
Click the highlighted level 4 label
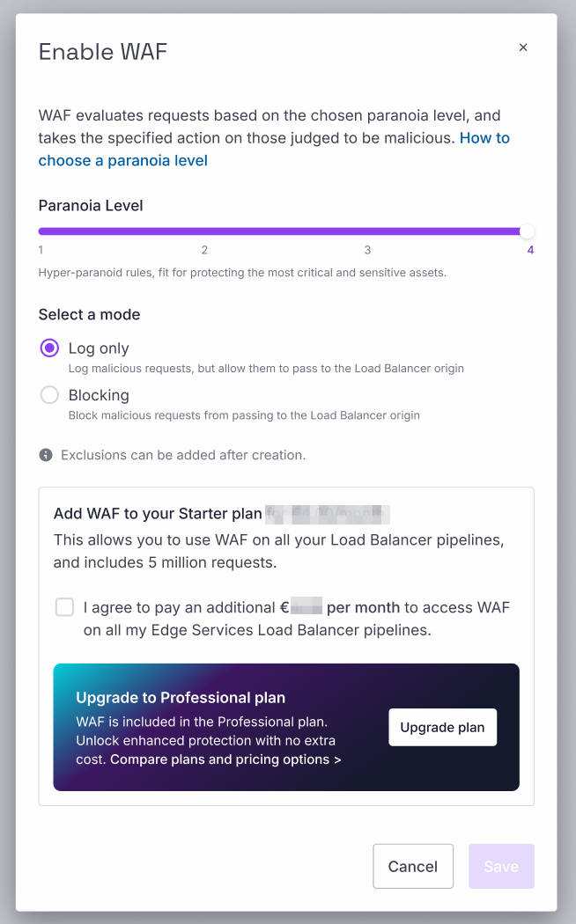coord(529,250)
